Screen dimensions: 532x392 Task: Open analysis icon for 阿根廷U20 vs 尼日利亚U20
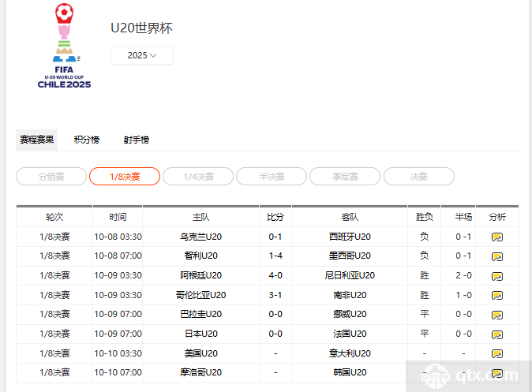coord(496,276)
